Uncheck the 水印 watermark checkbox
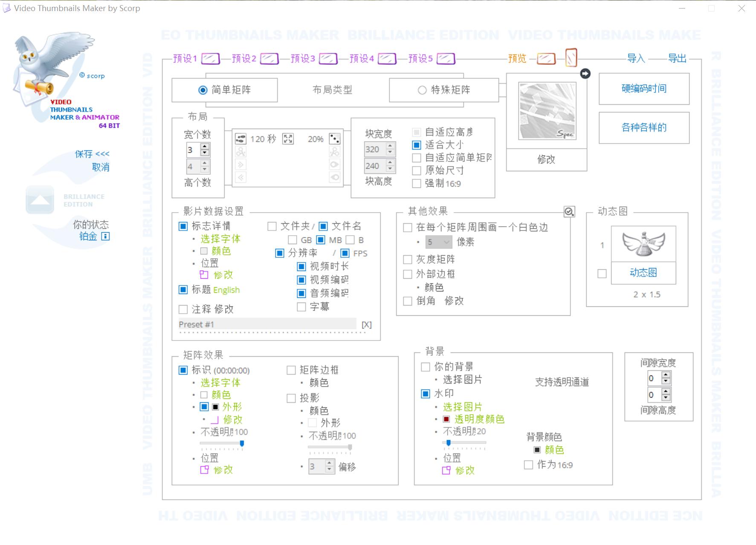756x545 pixels. (426, 394)
